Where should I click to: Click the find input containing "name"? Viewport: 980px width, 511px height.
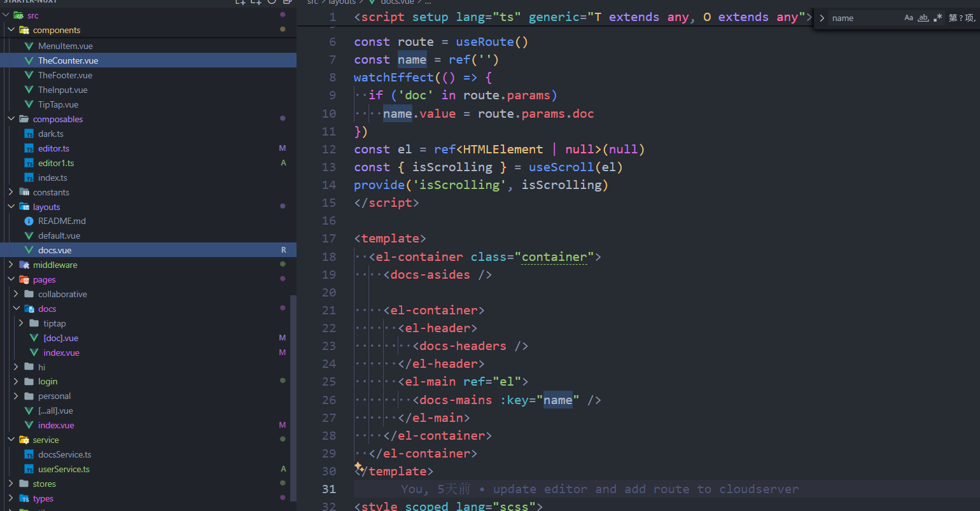862,18
